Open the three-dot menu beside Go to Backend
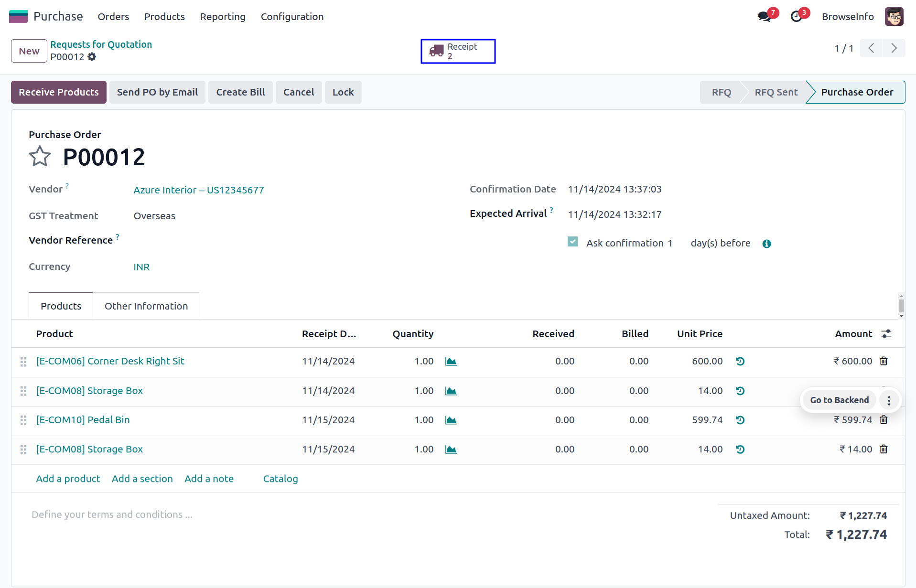 [x=889, y=400]
